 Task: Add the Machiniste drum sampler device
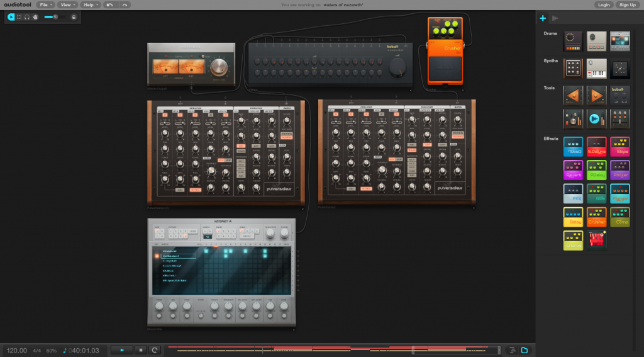pyautogui.click(x=619, y=41)
